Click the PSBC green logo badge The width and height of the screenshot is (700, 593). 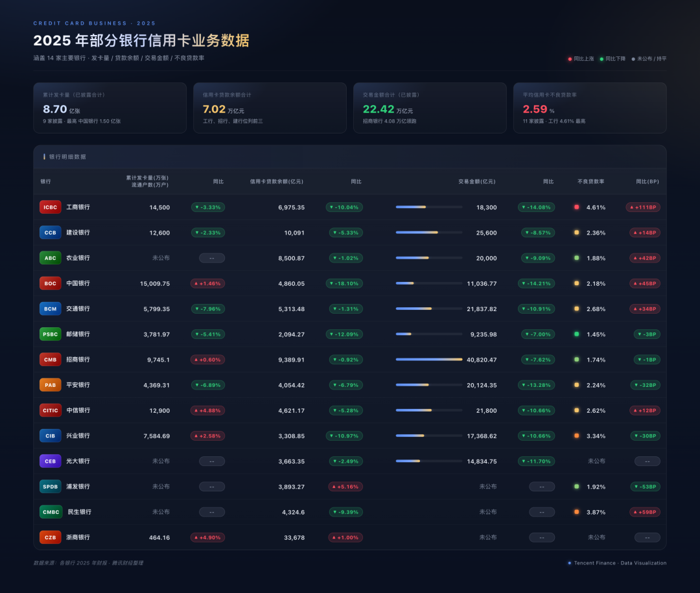pyautogui.click(x=51, y=334)
